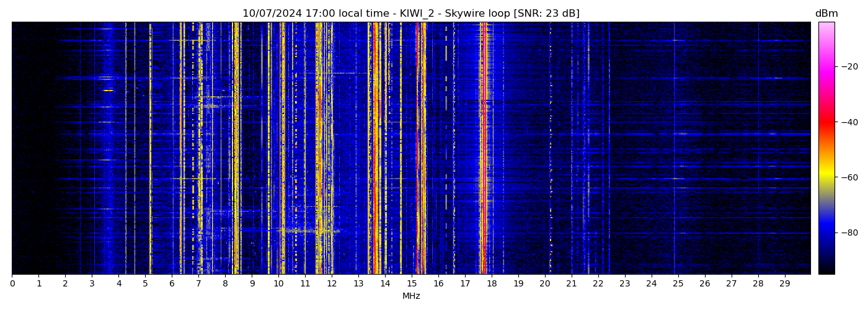The width and height of the screenshot is (868, 310).
Task: Click the yellow vertical line near 5.2 MHz
Action: (150, 149)
